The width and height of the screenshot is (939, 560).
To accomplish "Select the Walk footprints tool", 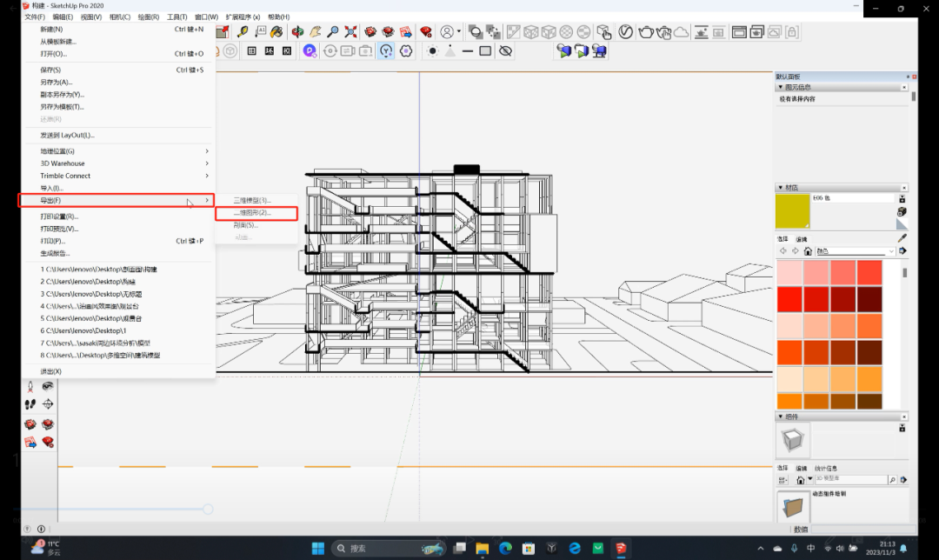I will [x=30, y=404].
